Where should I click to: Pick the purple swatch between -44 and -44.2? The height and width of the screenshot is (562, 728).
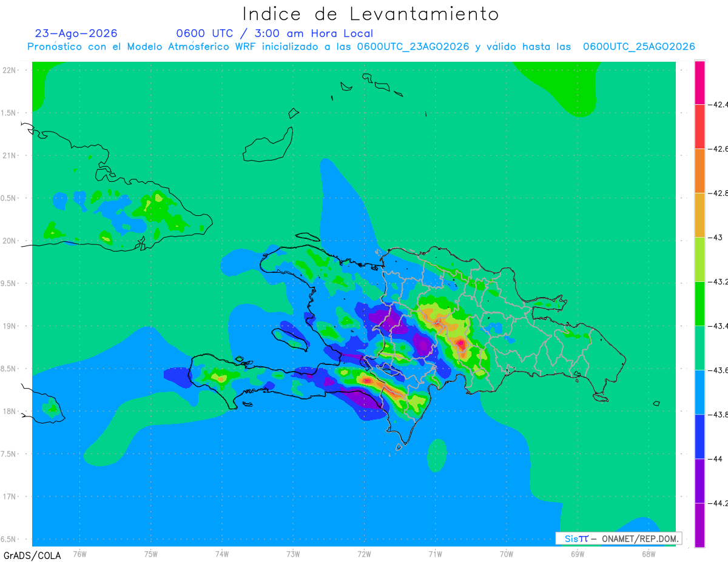pyautogui.click(x=699, y=481)
